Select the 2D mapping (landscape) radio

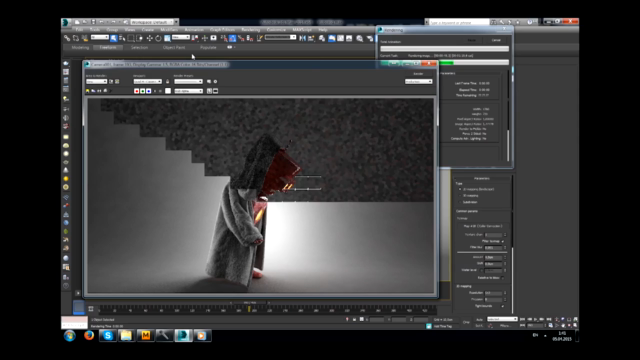pos(460,189)
